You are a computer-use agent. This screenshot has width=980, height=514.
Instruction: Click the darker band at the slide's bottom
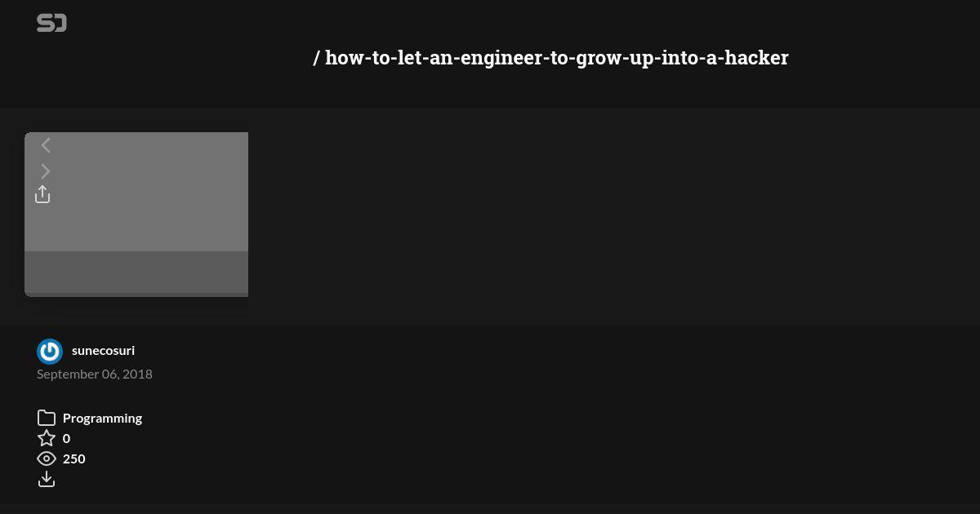[136, 272]
